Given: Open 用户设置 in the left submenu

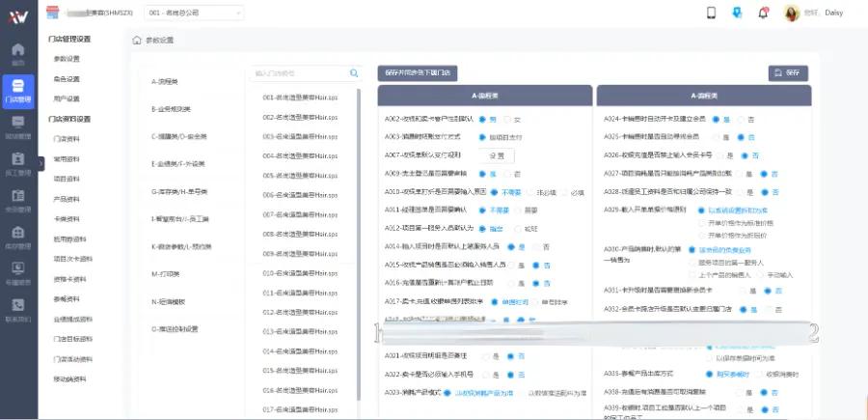Looking at the screenshot, I should [x=67, y=98].
